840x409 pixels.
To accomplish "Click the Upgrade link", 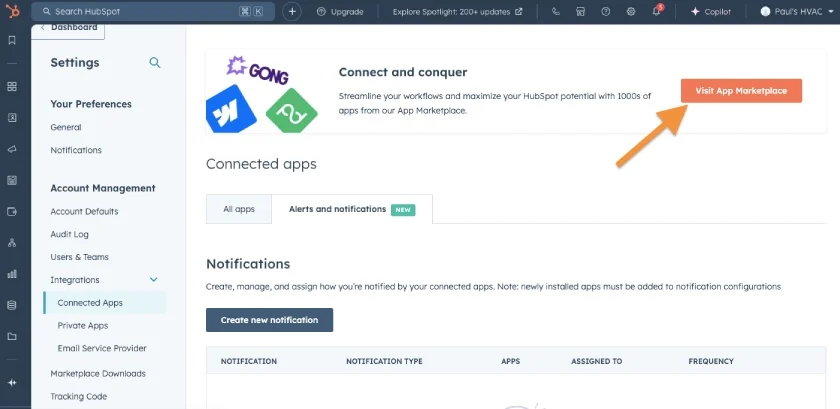I will [340, 11].
